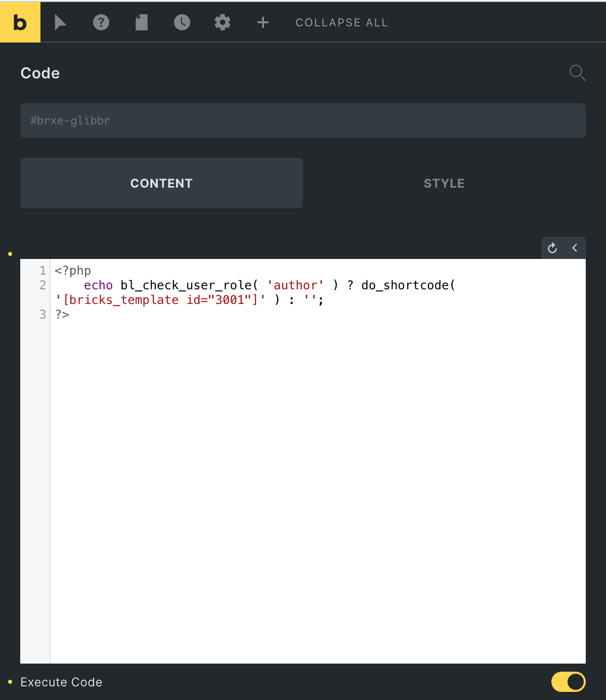Disable the Execute Code toggle
The height and width of the screenshot is (700, 606).
pos(568,682)
